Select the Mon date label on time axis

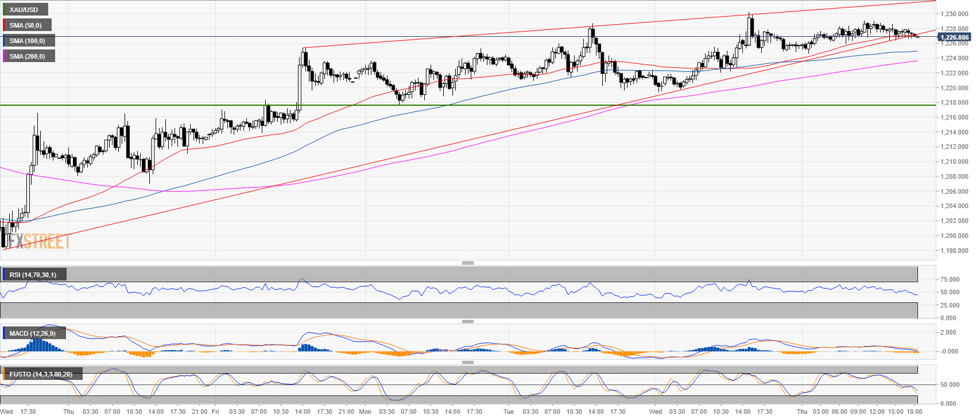tap(365, 412)
